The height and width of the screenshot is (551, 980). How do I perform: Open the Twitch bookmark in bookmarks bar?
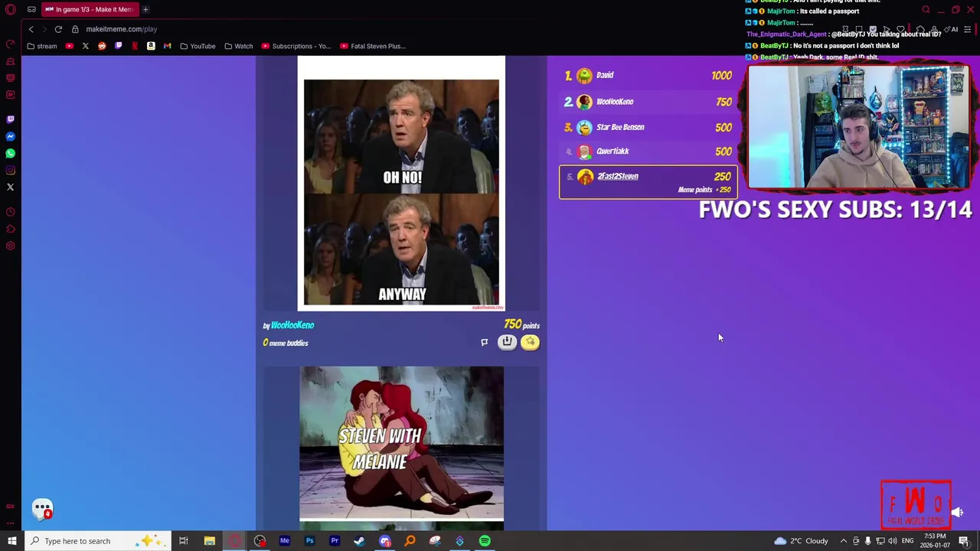(118, 46)
